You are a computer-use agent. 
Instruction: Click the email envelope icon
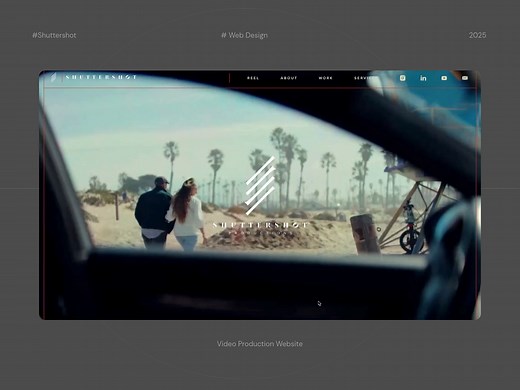465,78
